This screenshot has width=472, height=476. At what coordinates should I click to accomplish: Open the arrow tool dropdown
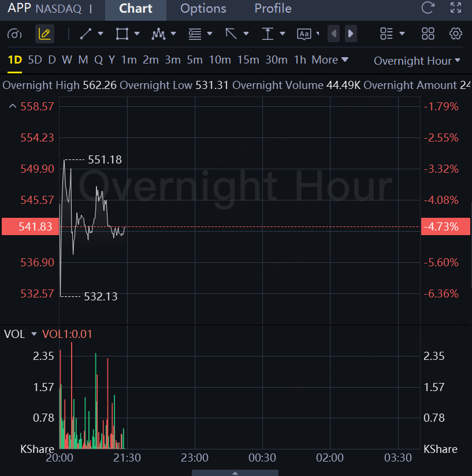[246, 34]
